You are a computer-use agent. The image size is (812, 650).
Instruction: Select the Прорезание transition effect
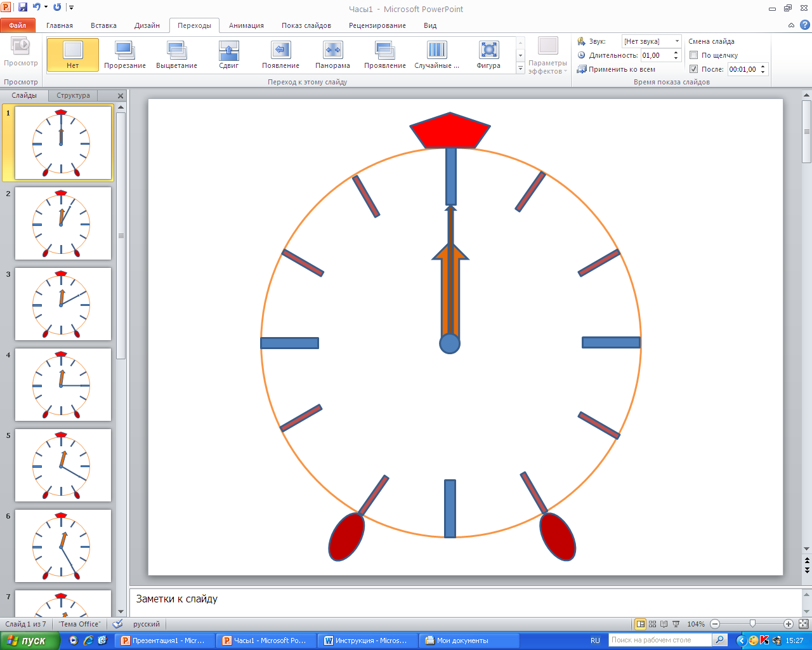124,54
